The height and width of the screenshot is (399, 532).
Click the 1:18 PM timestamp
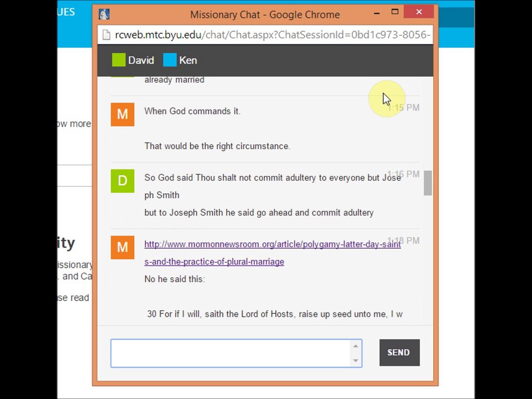point(404,241)
